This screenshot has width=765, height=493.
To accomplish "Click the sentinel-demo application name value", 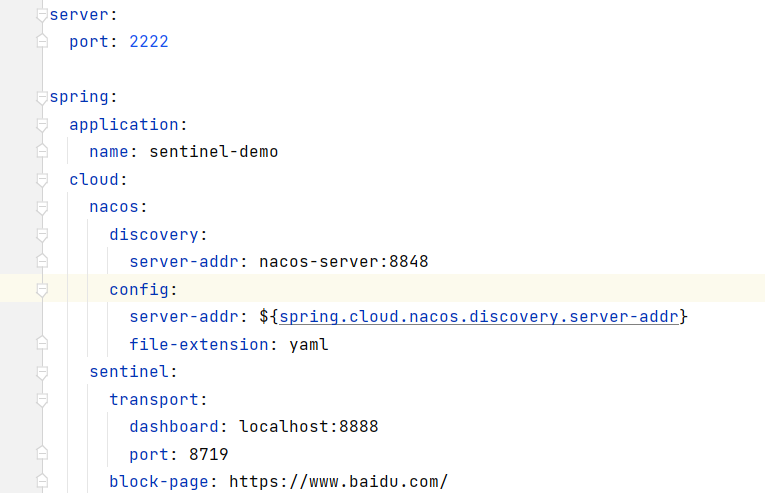I will click(213, 152).
